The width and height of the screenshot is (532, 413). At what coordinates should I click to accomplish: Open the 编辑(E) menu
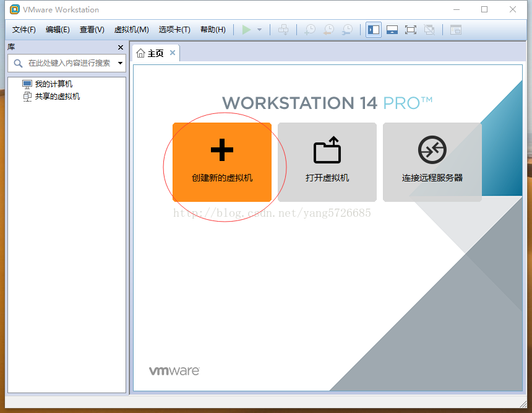coord(58,30)
